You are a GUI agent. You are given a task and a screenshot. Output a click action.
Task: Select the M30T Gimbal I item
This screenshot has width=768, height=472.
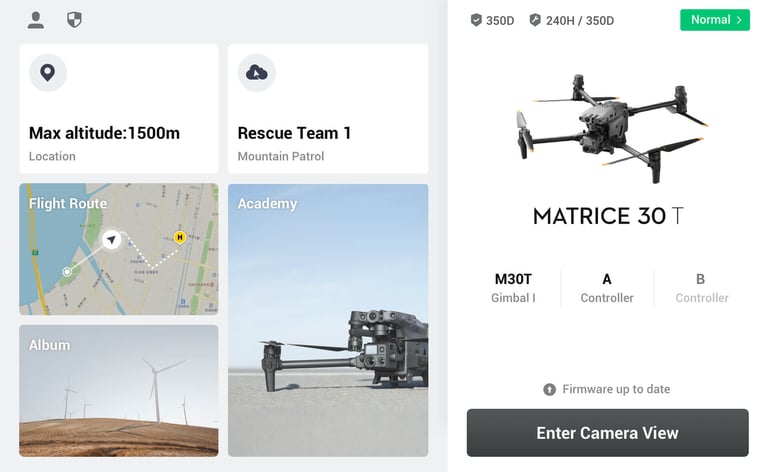click(x=513, y=288)
